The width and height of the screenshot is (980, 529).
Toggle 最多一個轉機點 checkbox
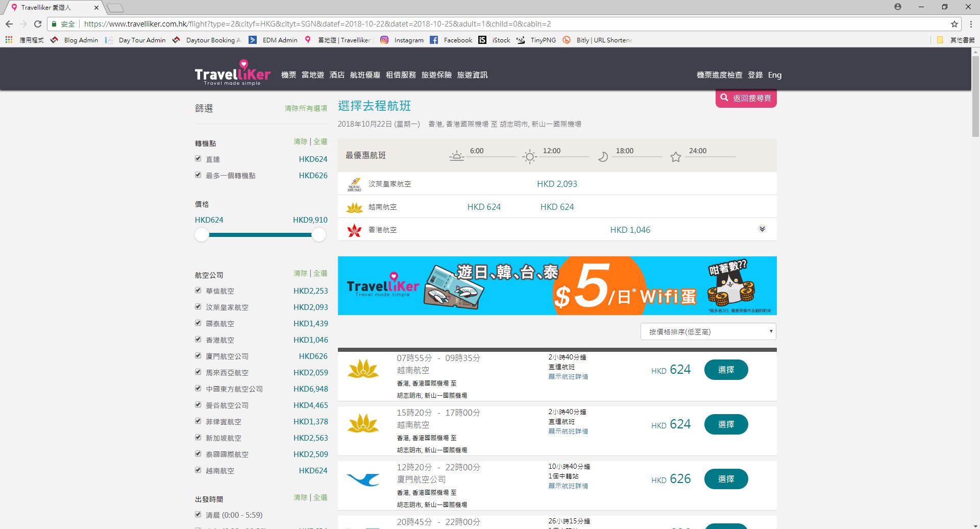pyautogui.click(x=198, y=175)
